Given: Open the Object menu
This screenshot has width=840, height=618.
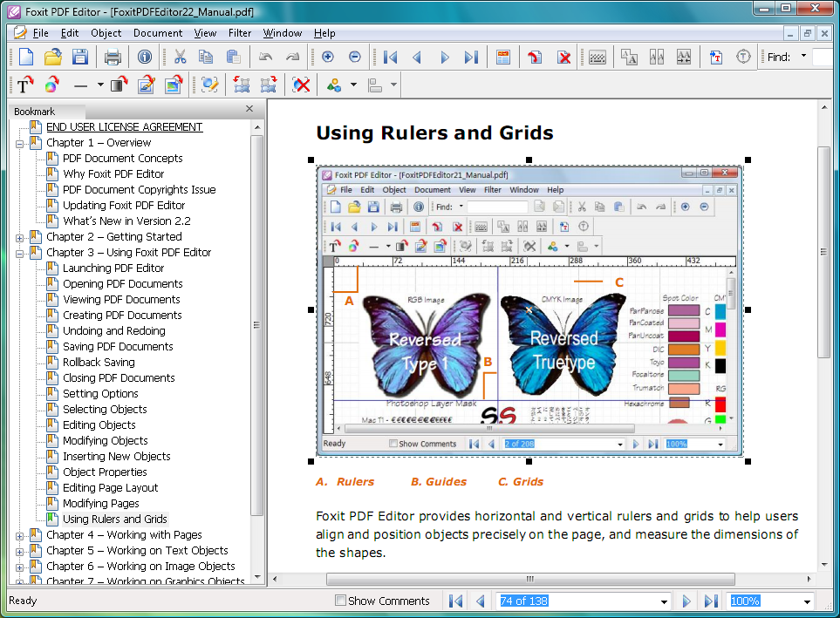Looking at the screenshot, I should click(106, 33).
